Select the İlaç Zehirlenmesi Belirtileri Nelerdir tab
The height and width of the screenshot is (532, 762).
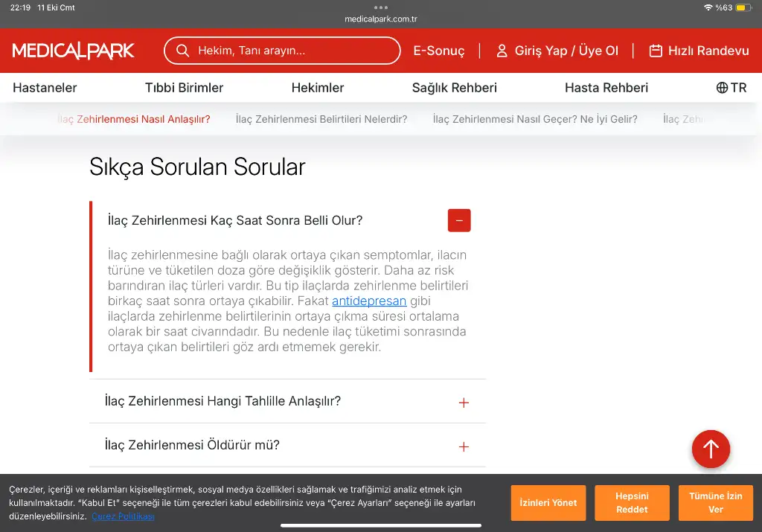[x=321, y=119]
